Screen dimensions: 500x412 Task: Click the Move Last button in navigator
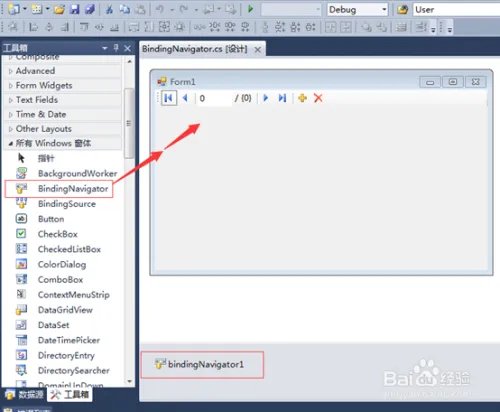282,98
